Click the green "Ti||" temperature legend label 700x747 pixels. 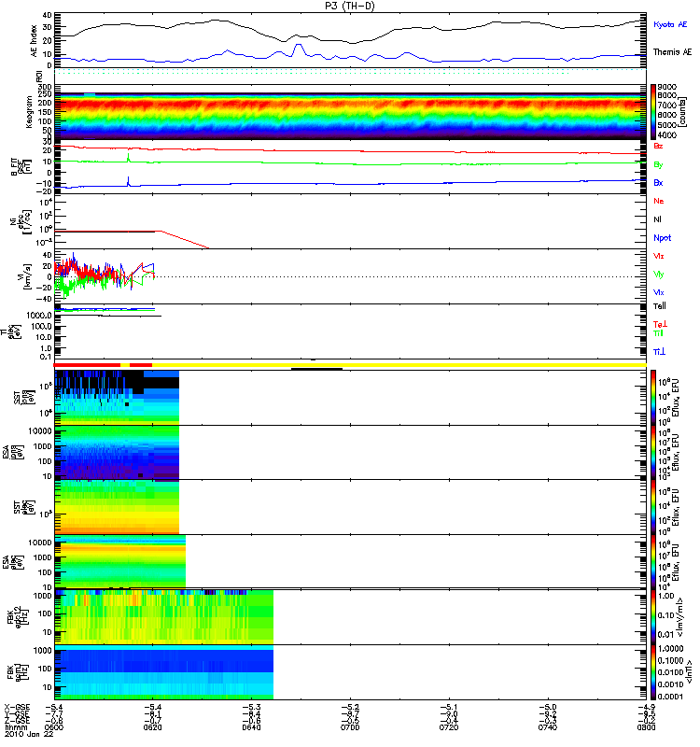click(x=658, y=333)
